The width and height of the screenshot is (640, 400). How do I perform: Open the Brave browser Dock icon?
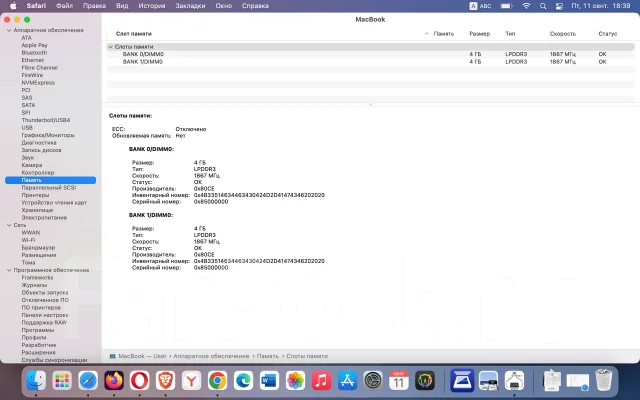(x=166, y=381)
